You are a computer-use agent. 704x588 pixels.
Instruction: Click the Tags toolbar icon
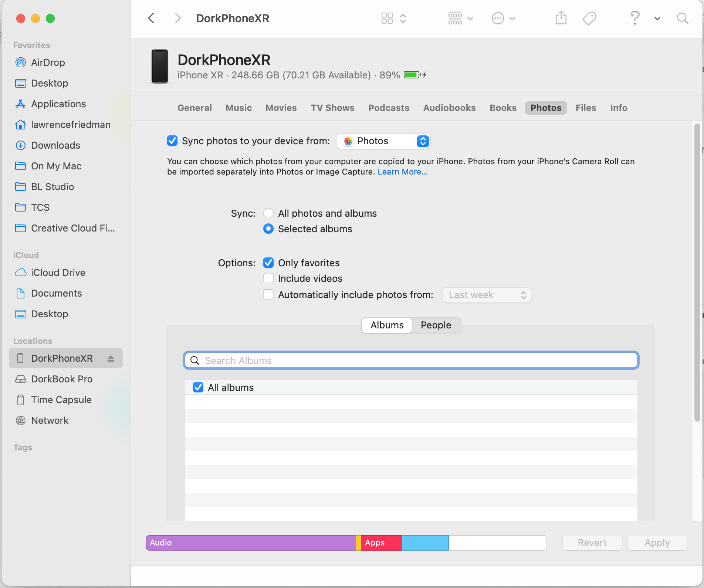[589, 18]
